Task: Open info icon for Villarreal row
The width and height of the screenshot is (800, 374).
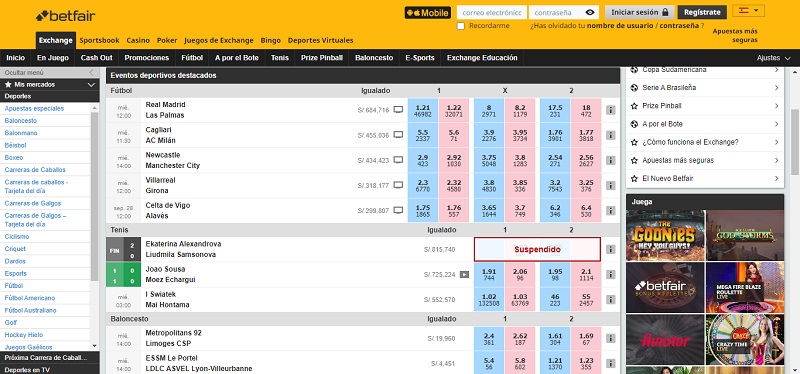Action: 611,185
